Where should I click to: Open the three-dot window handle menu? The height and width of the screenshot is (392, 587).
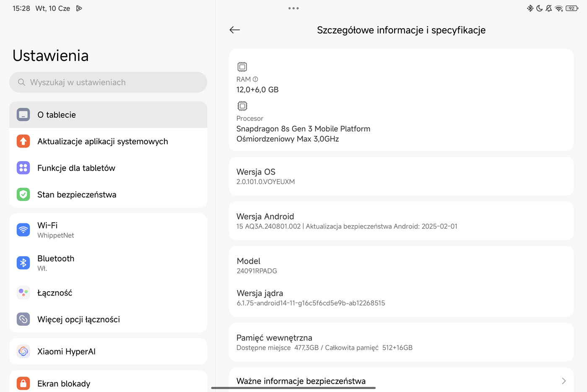point(293,8)
